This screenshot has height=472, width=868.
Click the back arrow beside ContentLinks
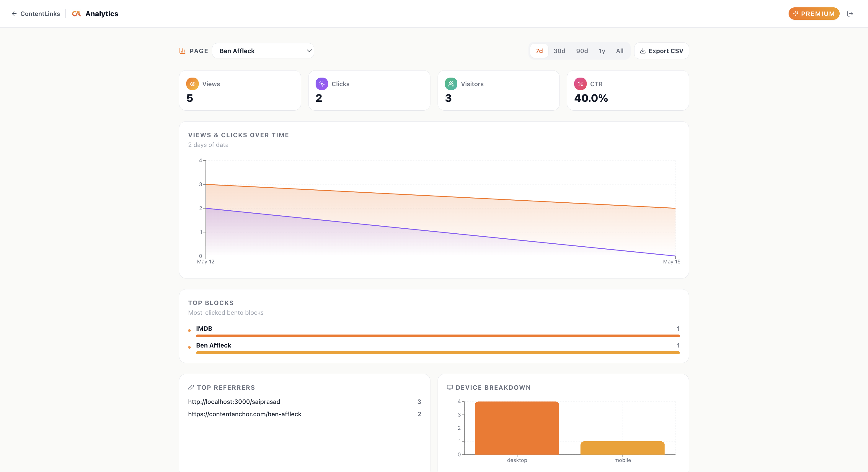[14, 14]
